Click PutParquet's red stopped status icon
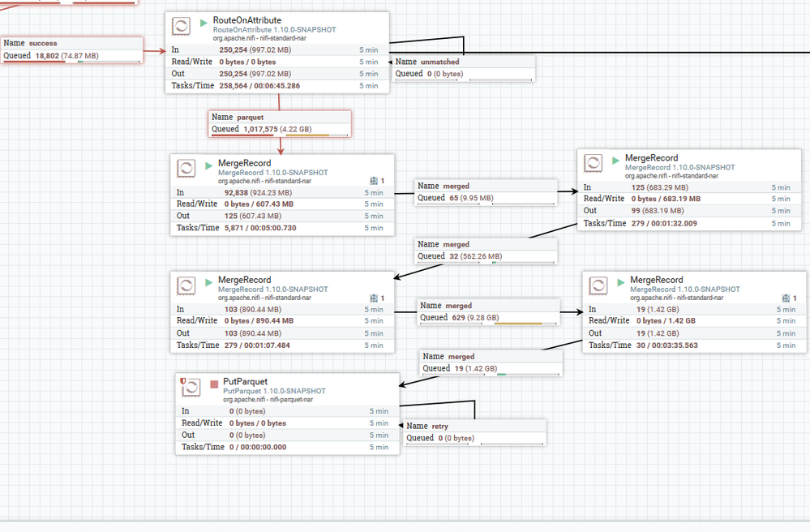The height and width of the screenshot is (532, 810). 214,384
